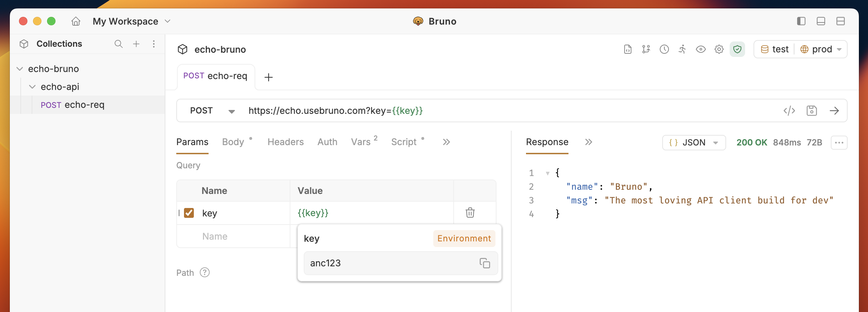Switch to the Headers tab
The height and width of the screenshot is (312, 868).
[x=285, y=142]
